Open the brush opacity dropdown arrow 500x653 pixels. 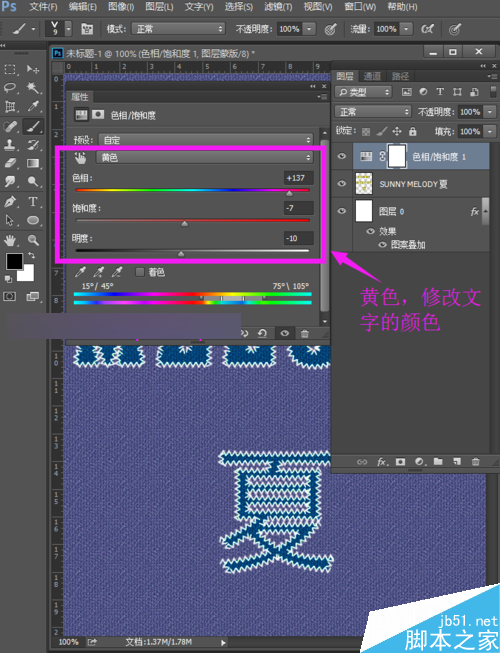pos(309,29)
